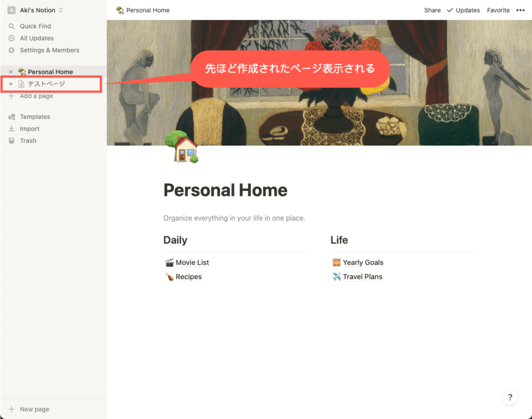532x419 pixels.
Task: Open the three-dot page options menu
Action: click(521, 10)
